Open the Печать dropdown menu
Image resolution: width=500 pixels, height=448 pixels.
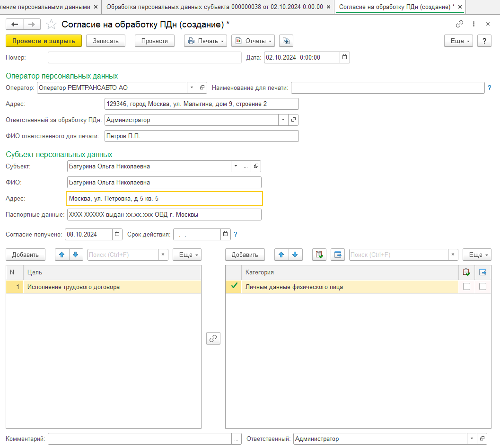(206, 41)
